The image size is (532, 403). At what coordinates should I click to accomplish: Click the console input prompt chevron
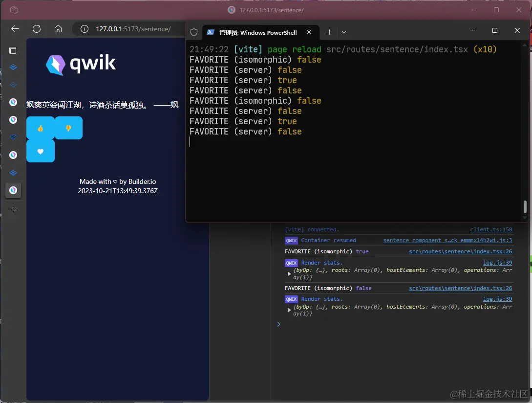coord(278,325)
